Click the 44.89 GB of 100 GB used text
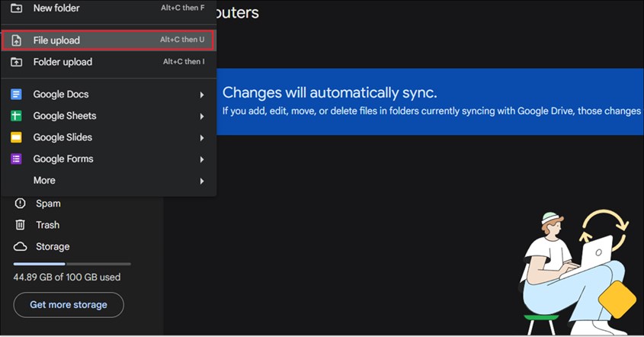 point(67,277)
